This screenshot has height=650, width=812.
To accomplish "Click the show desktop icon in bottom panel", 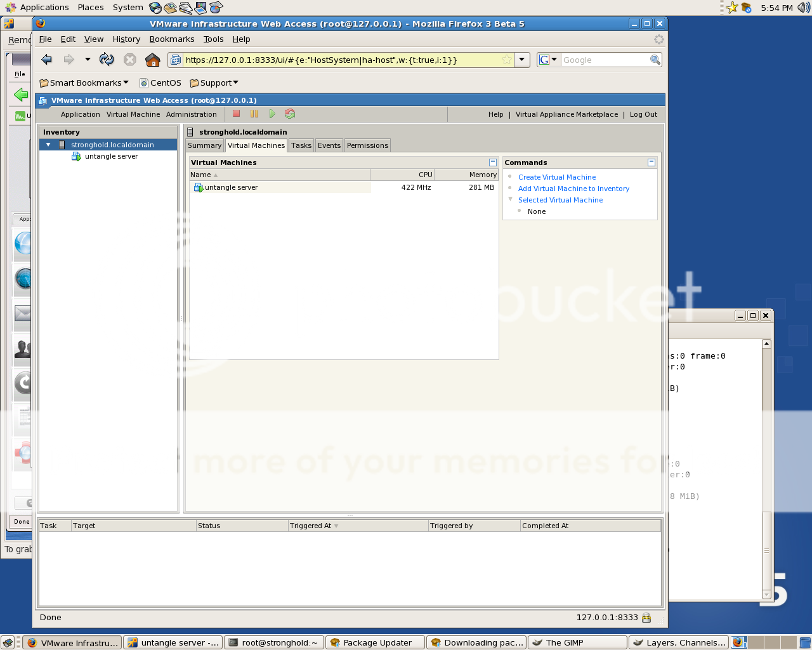I will coord(8,642).
